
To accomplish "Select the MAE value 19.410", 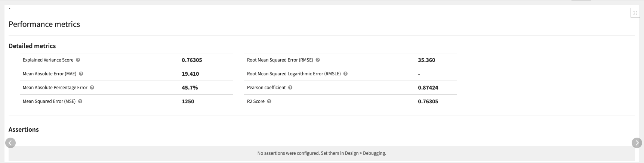I will coord(190,74).
